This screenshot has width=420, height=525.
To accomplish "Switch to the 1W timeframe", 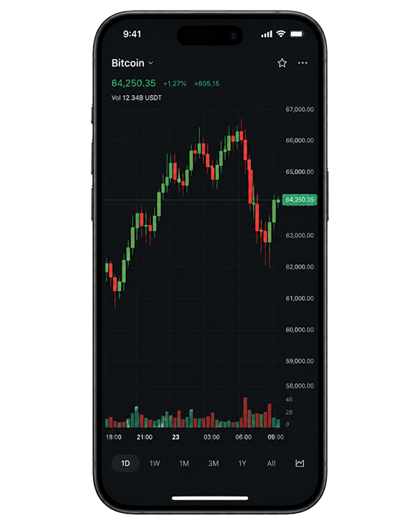I will [154, 463].
